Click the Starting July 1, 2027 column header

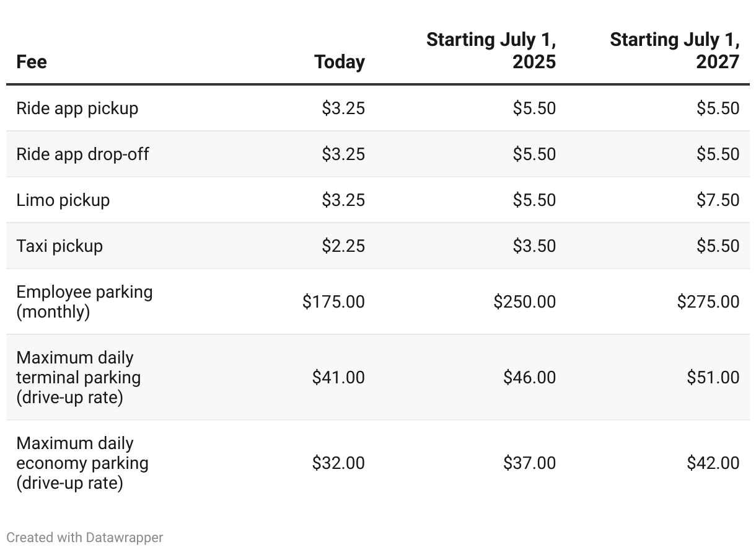(675, 51)
